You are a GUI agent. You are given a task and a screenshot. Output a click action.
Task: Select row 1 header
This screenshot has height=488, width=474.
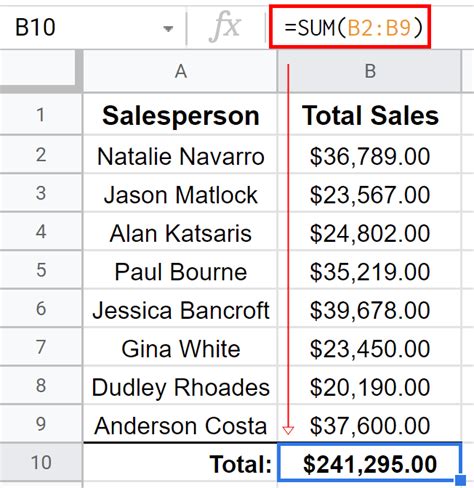click(41, 115)
